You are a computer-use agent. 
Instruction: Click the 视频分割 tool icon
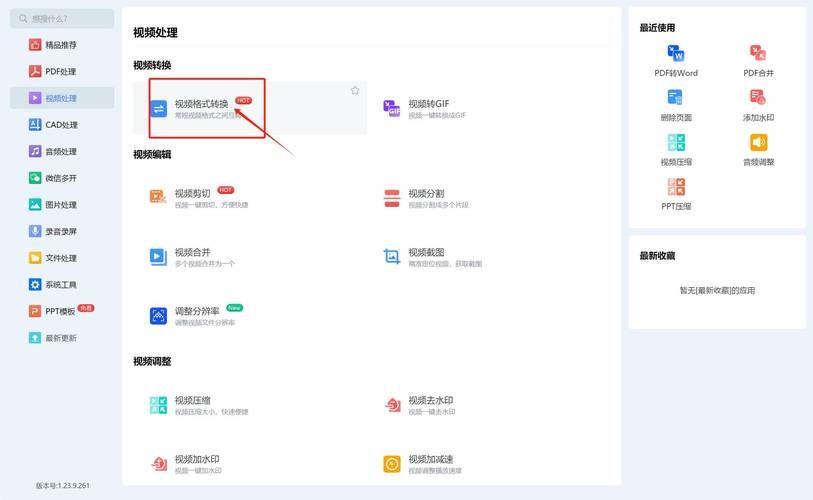click(392, 198)
